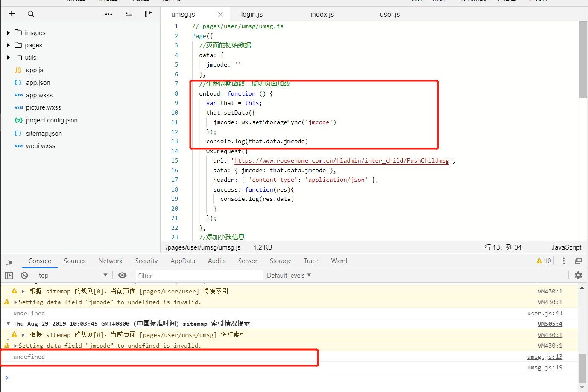
Task: Follow the VM505:4 source link
Action: click(x=550, y=324)
